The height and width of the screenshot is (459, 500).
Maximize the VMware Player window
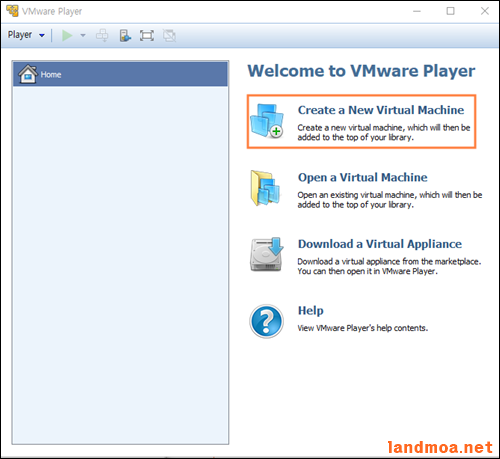click(x=450, y=11)
